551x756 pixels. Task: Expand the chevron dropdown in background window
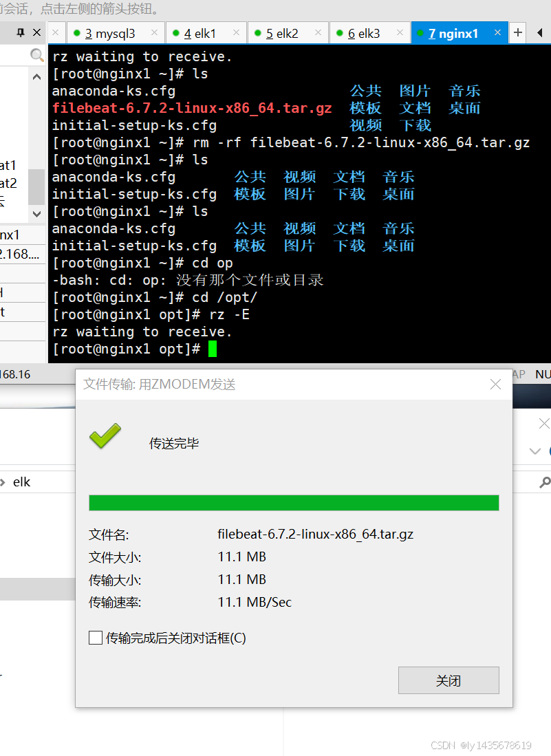click(x=535, y=451)
